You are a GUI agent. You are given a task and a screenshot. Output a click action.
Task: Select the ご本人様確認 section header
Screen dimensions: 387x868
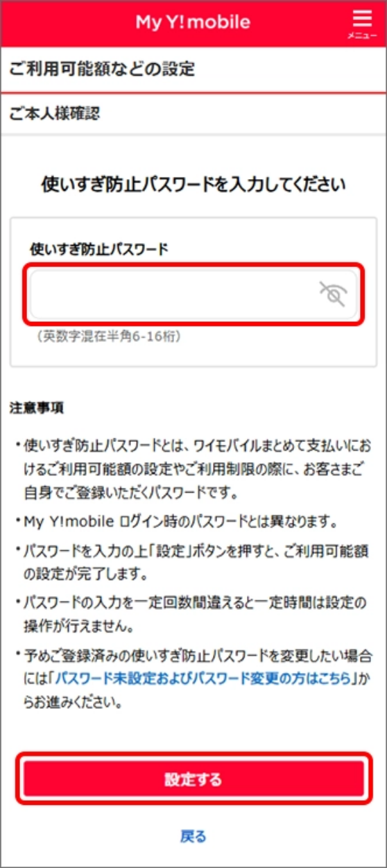pos(193,113)
